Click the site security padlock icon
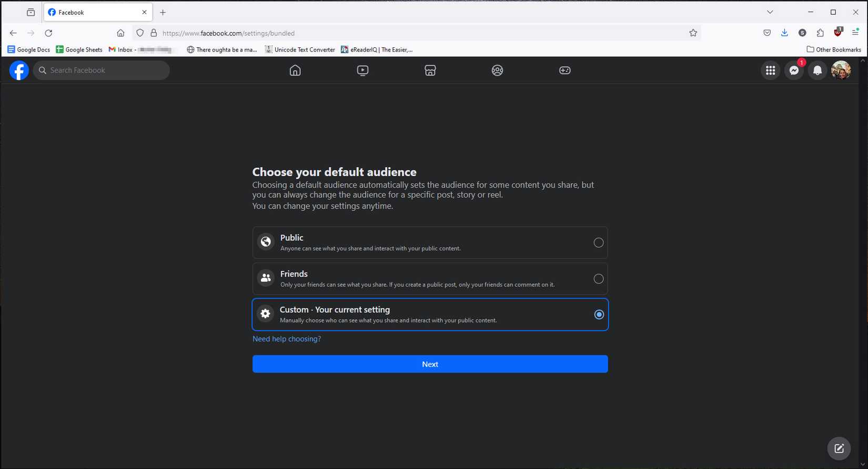This screenshot has height=469, width=868. click(154, 33)
